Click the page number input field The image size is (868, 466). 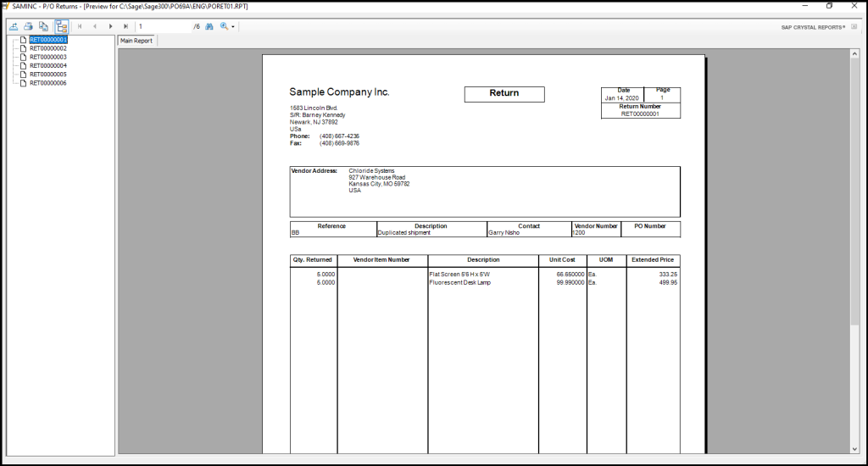click(x=164, y=26)
